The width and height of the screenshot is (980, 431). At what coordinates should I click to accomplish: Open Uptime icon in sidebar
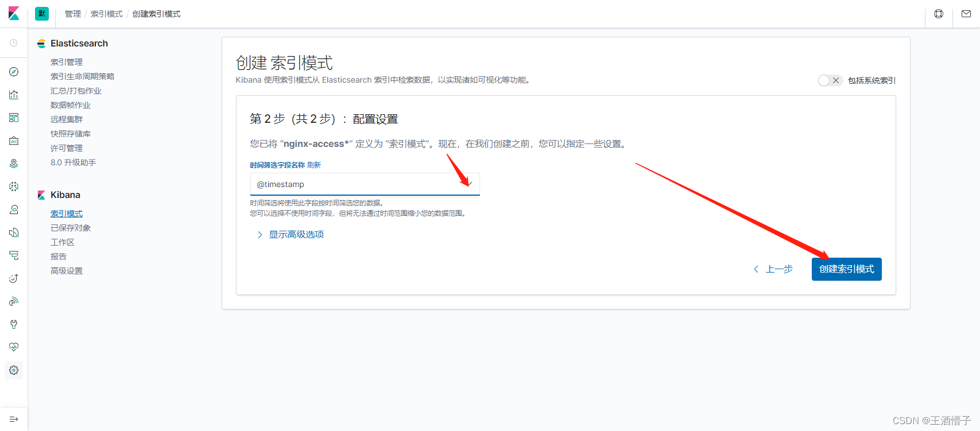(14, 278)
